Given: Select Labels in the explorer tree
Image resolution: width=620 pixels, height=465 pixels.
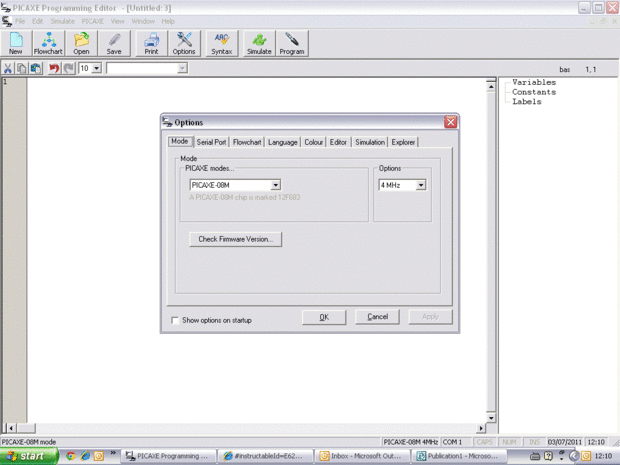Looking at the screenshot, I should (x=527, y=102).
